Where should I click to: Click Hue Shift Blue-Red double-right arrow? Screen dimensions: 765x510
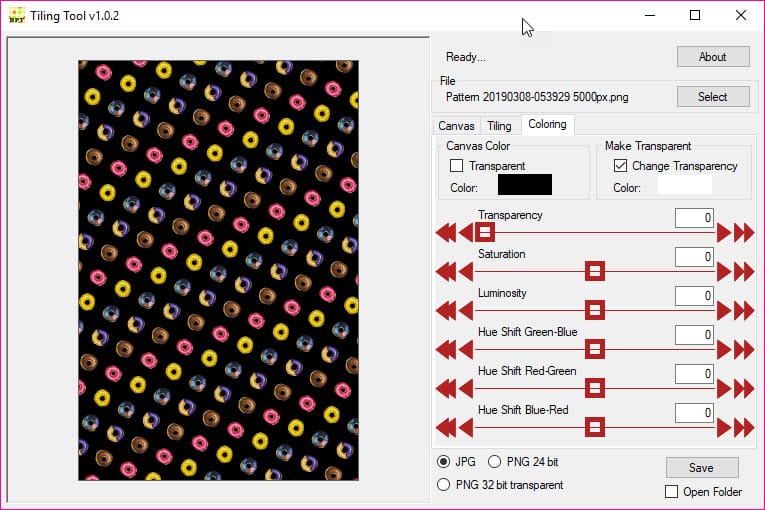744,428
